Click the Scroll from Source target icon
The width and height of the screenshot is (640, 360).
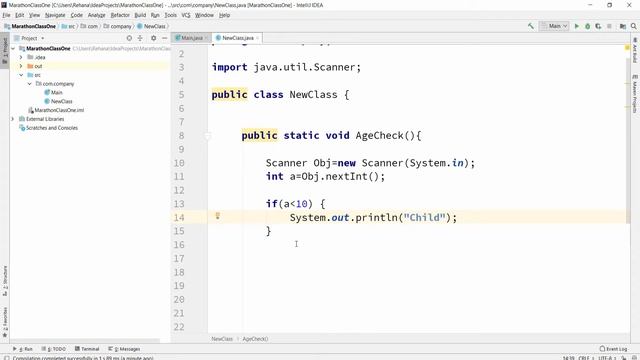[129, 38]
